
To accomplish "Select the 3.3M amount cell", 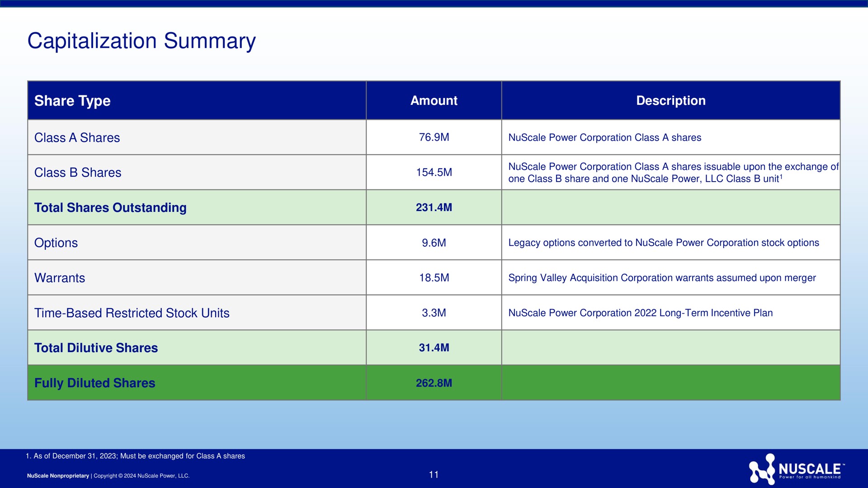I will (434, 313).
